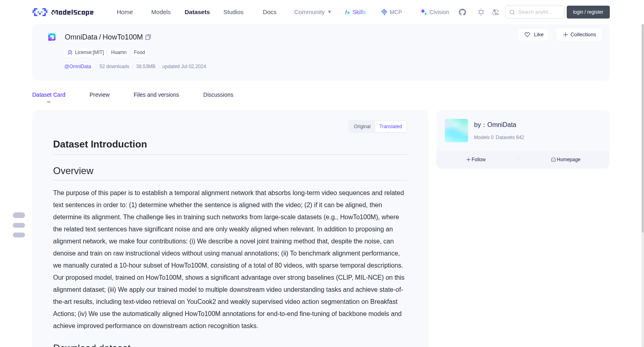644x347 pixels.
Task: Open Civision from the top bar
Action: pyautogui.click(x=435, y=12)
